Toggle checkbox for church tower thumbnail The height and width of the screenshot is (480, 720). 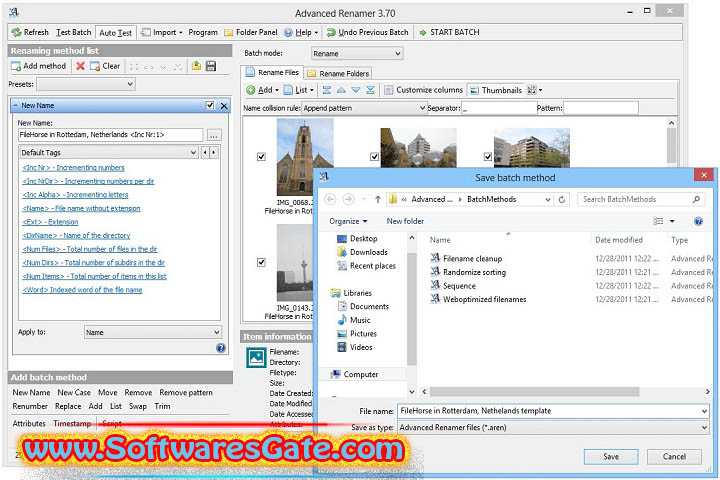pos(261,157)
